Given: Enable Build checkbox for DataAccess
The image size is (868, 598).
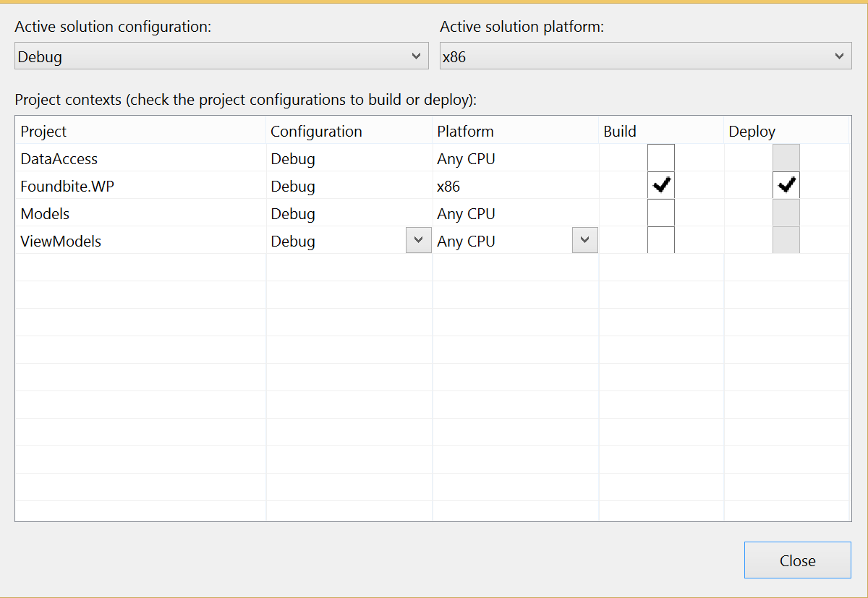Looking at the screenshot, I should tap(660, 158).
